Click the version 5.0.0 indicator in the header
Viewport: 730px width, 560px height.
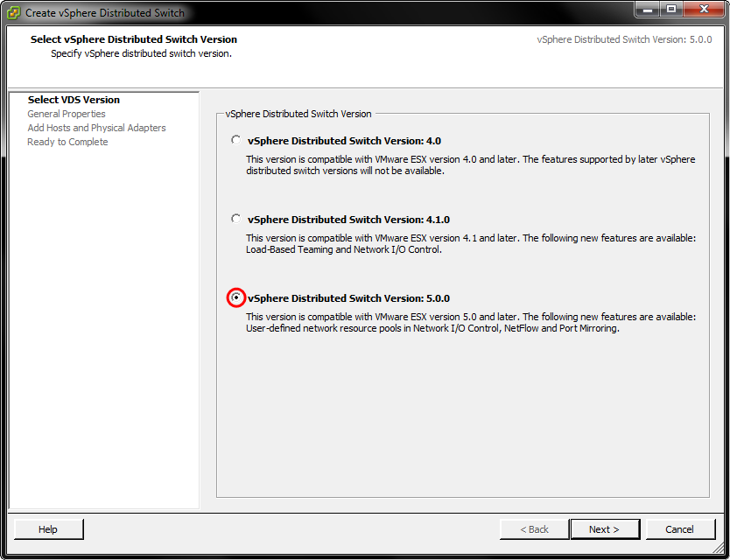[624, 40]
